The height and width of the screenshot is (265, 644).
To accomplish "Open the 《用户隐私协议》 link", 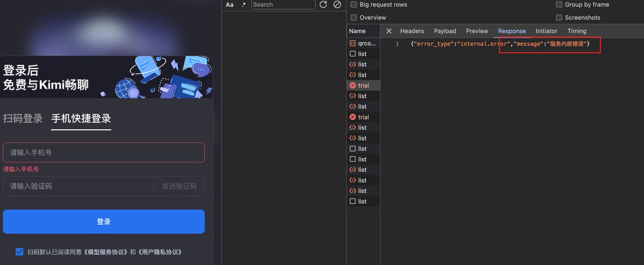I will click(x=160, y=252).
